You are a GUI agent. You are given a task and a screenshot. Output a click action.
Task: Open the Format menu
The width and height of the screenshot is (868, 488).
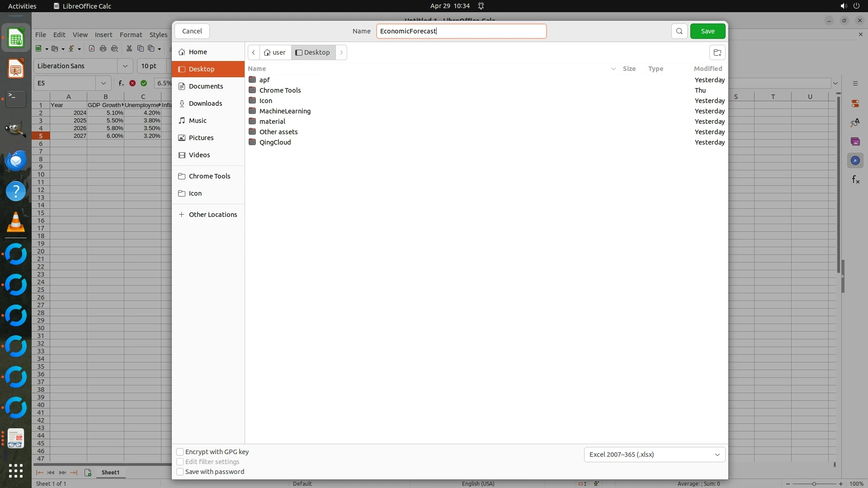point(131,35)
